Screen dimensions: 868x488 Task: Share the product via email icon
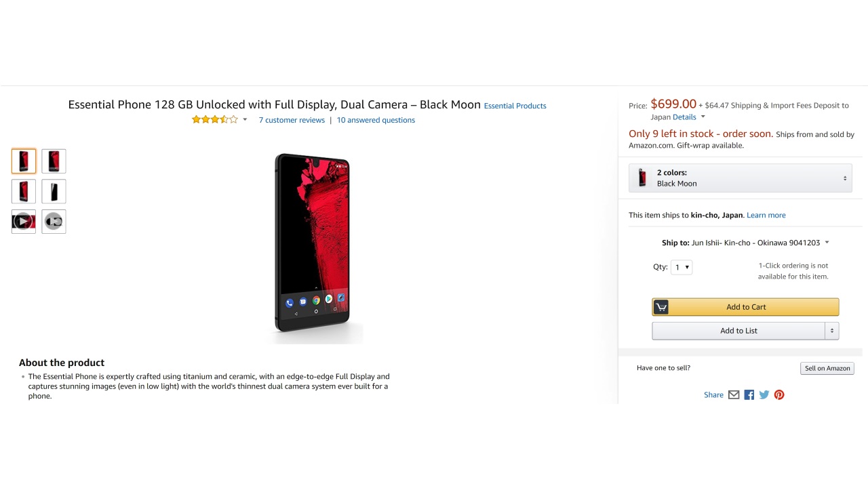(734, 395)
